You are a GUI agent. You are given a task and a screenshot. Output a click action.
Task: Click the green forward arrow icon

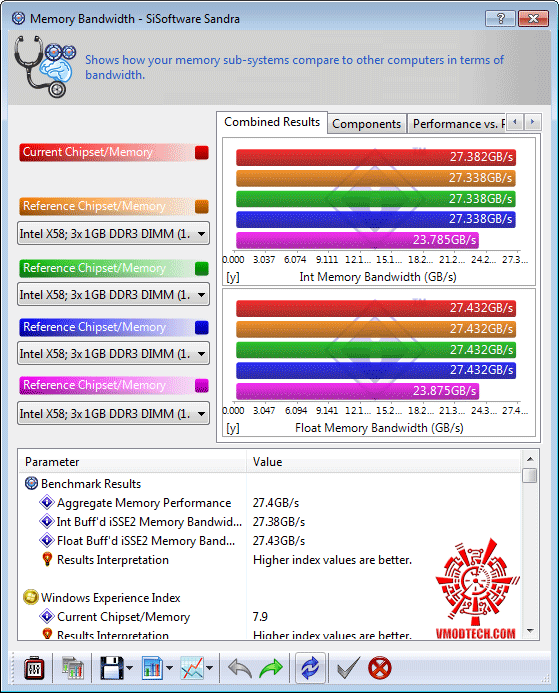(270, 668)
